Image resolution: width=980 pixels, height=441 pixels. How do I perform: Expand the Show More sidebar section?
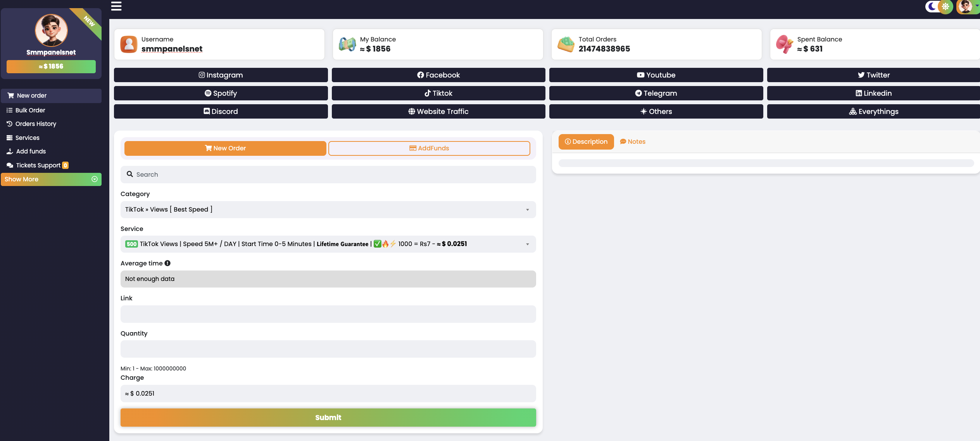51,179
